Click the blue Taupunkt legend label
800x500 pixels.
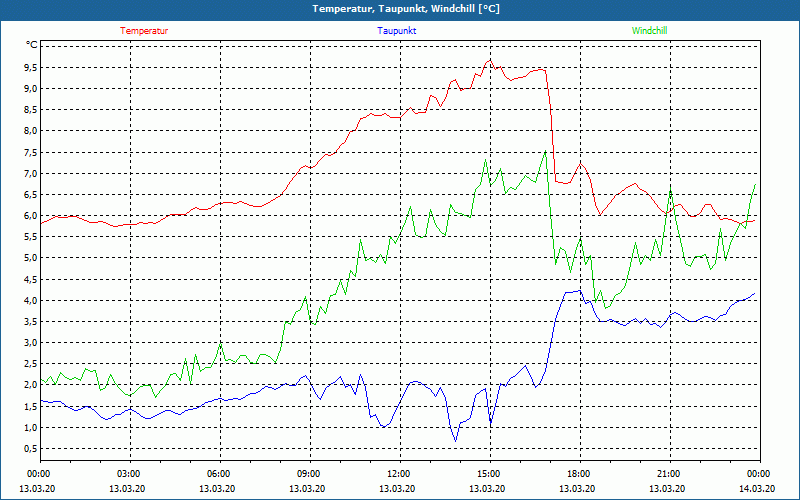[x=396, y=31]
